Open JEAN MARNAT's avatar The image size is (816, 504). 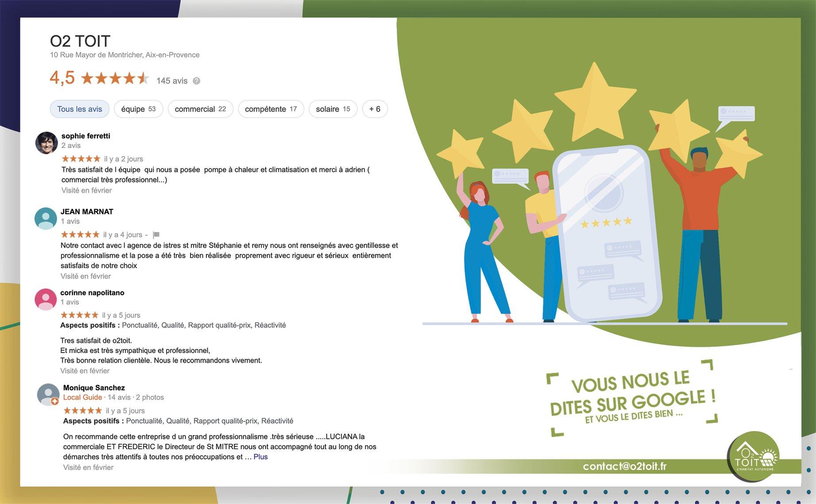pos(46,219)
